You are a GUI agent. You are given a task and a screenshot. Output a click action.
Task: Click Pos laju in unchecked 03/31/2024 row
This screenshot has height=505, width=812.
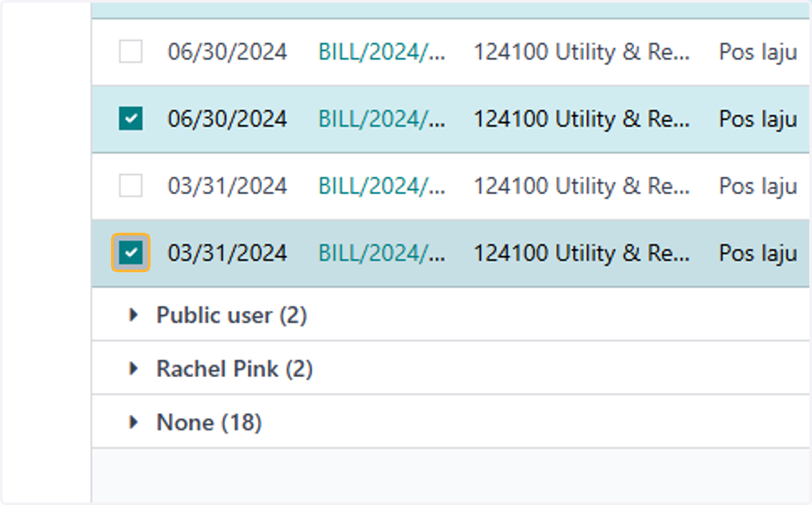[x=758, y=187]
